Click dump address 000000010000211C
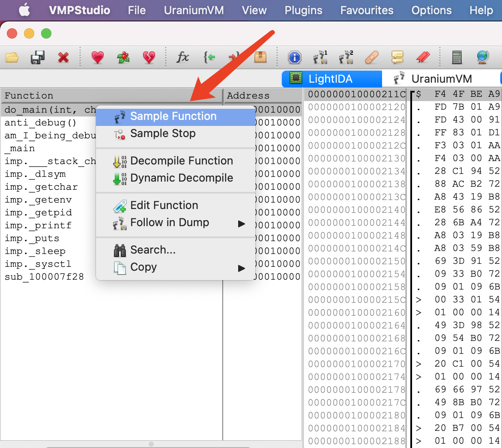Image resolution: width=502 pixels, height=448 pixels. (x=357, y=94)
